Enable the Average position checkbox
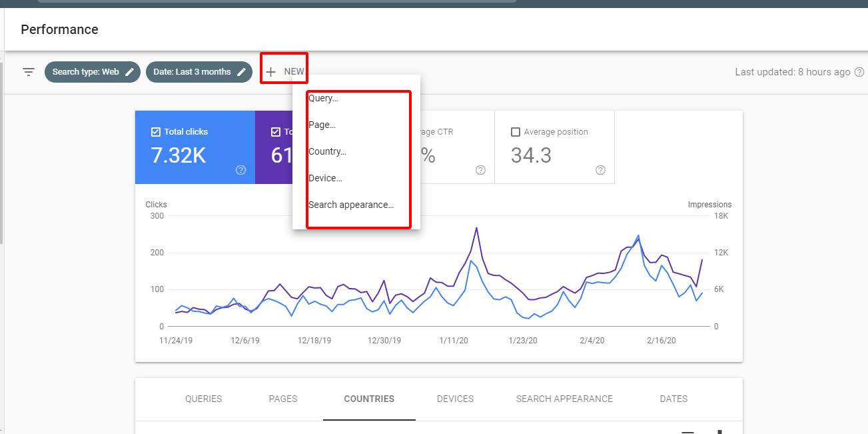The image size is (868, 434). [515, 132]
